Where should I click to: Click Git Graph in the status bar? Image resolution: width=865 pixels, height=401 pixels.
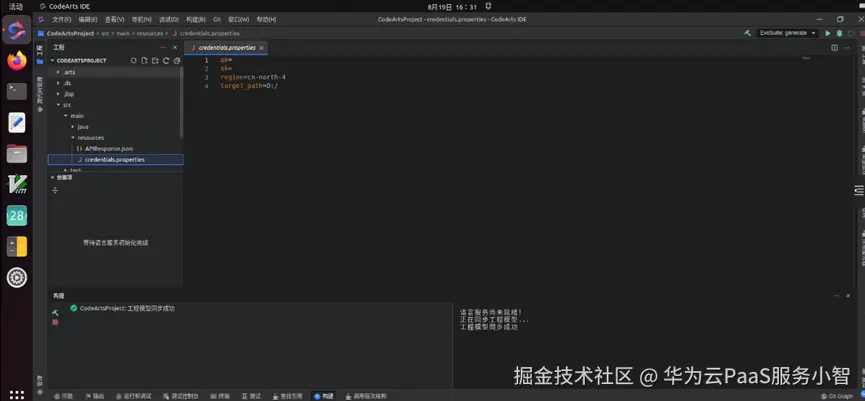pos(837,396)
